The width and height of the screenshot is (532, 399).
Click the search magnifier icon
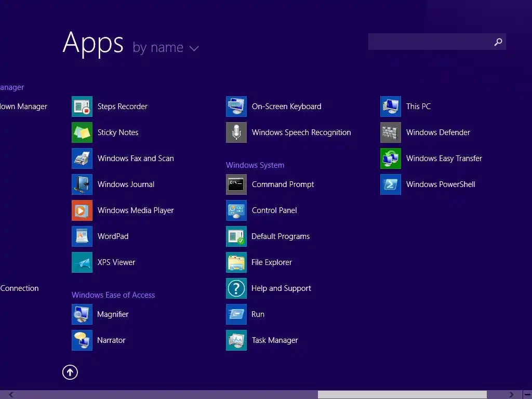(498, 42)
